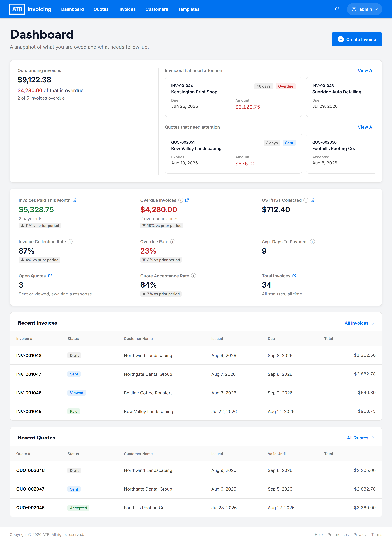Open the QUO-002051 Bow Valley Landscaping card
The height and width of the screenshot is (542, 392).
[x=233, y=153]
